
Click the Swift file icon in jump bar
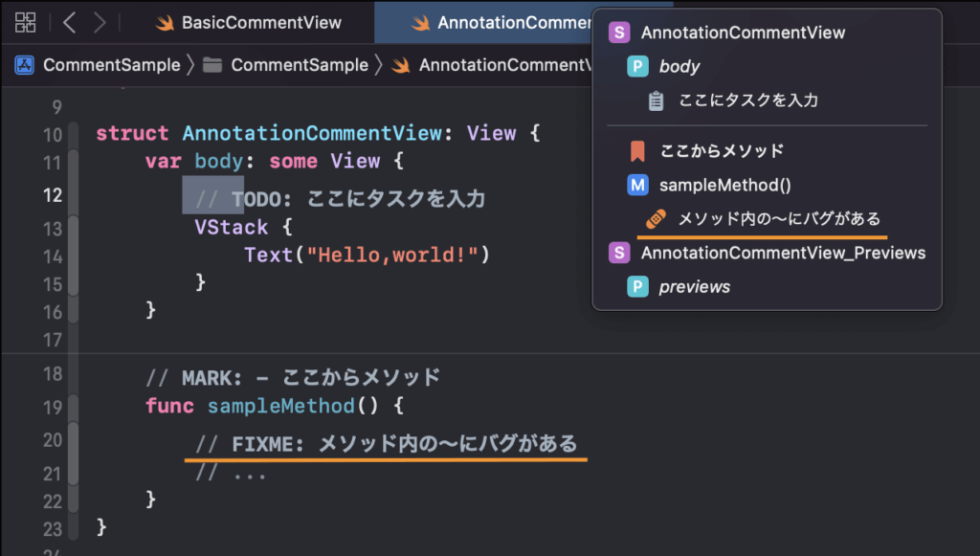pos(401,65)
